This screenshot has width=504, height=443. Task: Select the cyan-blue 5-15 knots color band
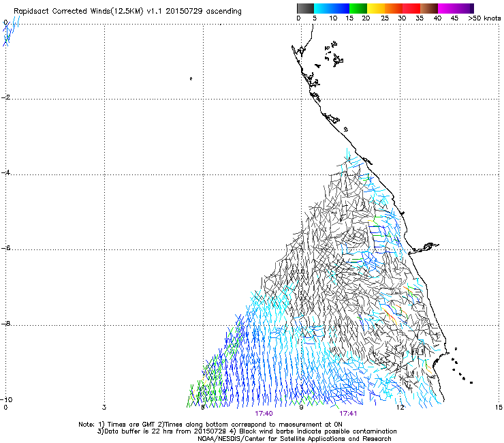(x=332, y=8)
